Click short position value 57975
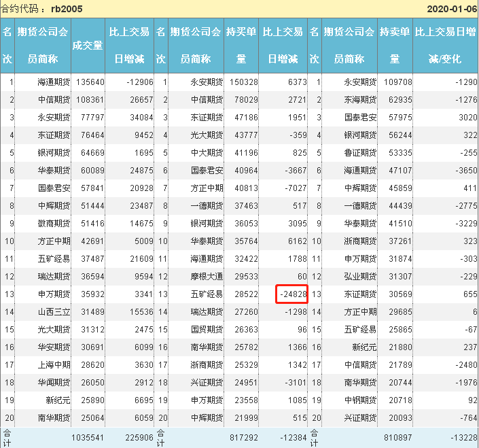The width and height of the screenshot is (479, 448). (x=400, y=118)
